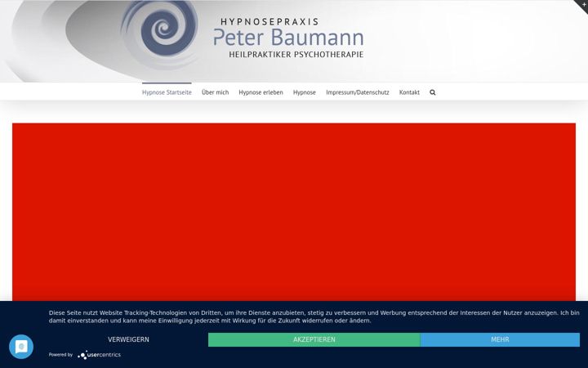Accept cookies with the Akzeptieren button
This screenshot has width=588, height=368.
(x=314, y=339)
